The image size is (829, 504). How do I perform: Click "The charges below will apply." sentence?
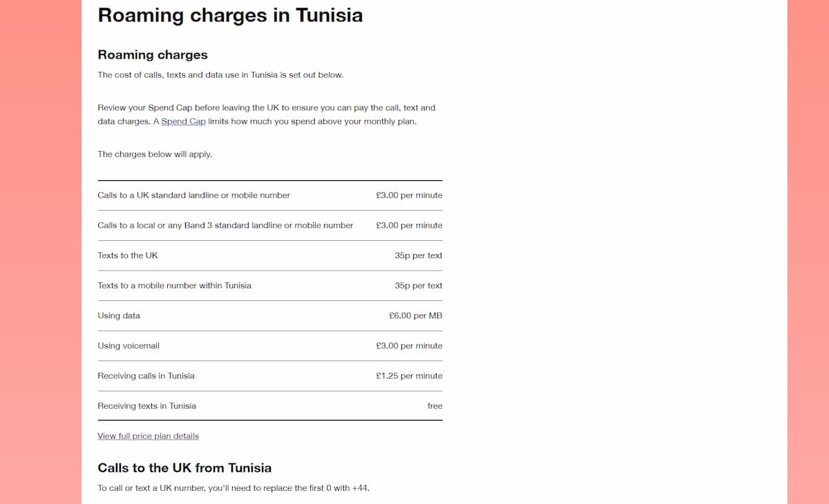[x=155, y=155]
